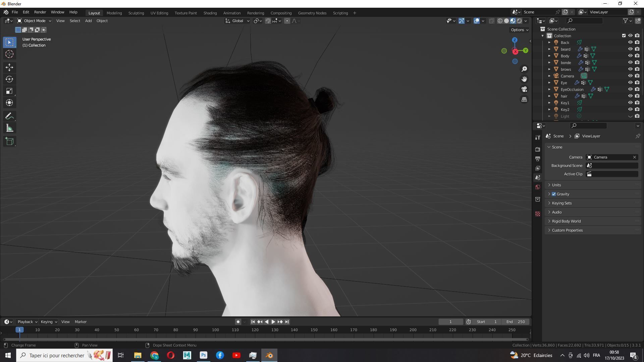Toggle snapping magnet
Image resolution: width=644 pixels, height=362 pixels.
click(268, 21)
